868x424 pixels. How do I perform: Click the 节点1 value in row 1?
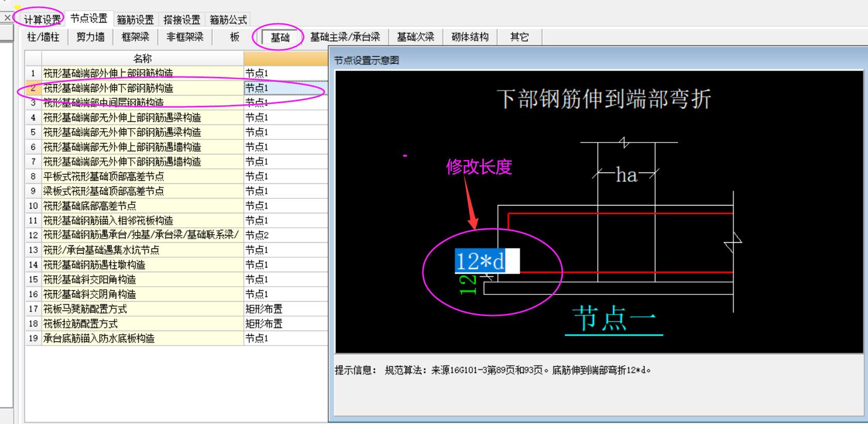[286, 73]
